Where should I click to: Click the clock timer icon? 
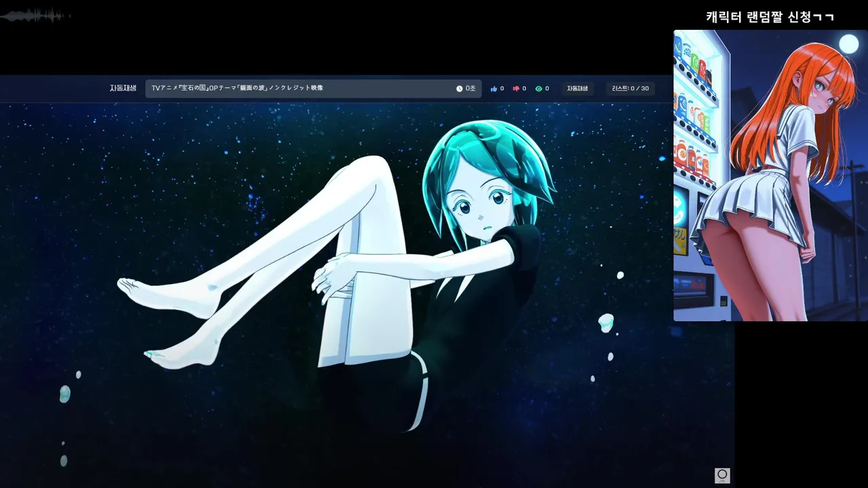click(459, 89)
